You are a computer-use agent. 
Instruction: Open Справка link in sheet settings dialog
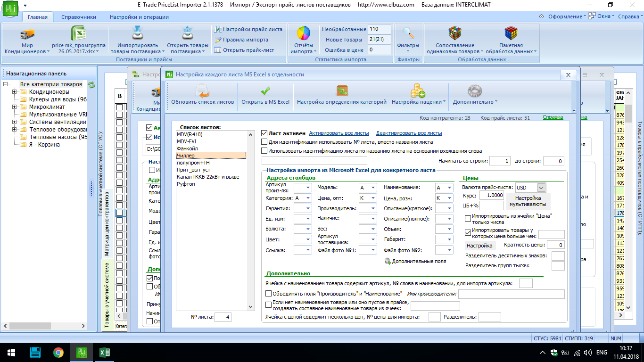(553, 117)
